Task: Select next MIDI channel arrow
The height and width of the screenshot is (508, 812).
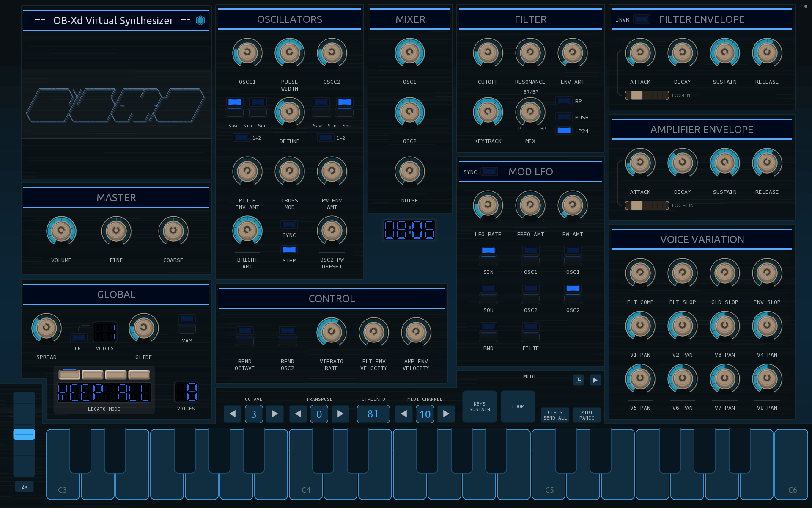Action: tap(446, 414)
